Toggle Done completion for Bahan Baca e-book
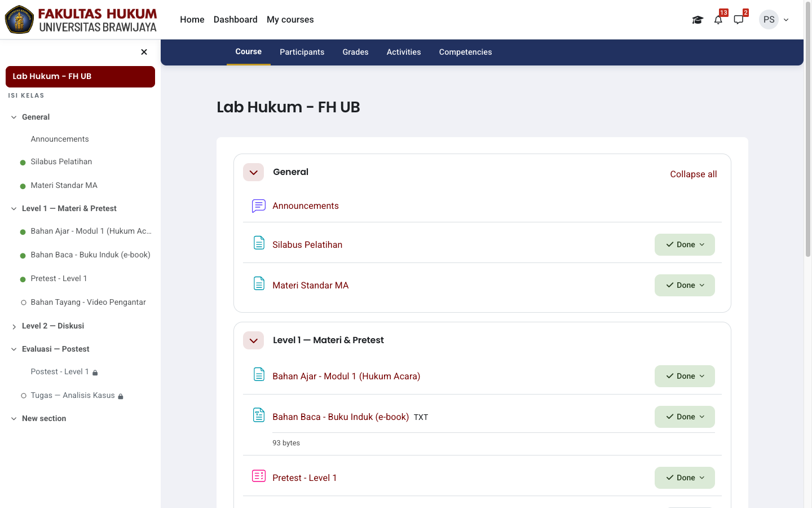Viewport: 812px width, 508px height. point(685,417)
